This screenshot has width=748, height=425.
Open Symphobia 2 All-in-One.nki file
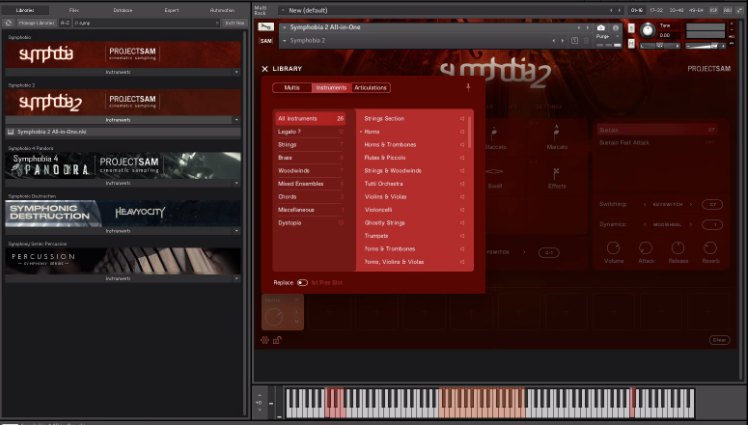tap(123, 132)
